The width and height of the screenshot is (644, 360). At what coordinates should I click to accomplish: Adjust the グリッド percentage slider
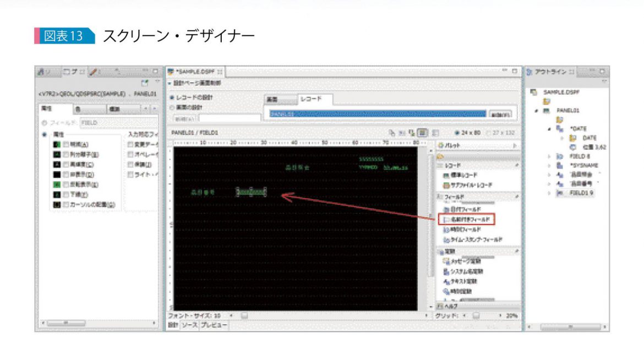pos(476,315)
